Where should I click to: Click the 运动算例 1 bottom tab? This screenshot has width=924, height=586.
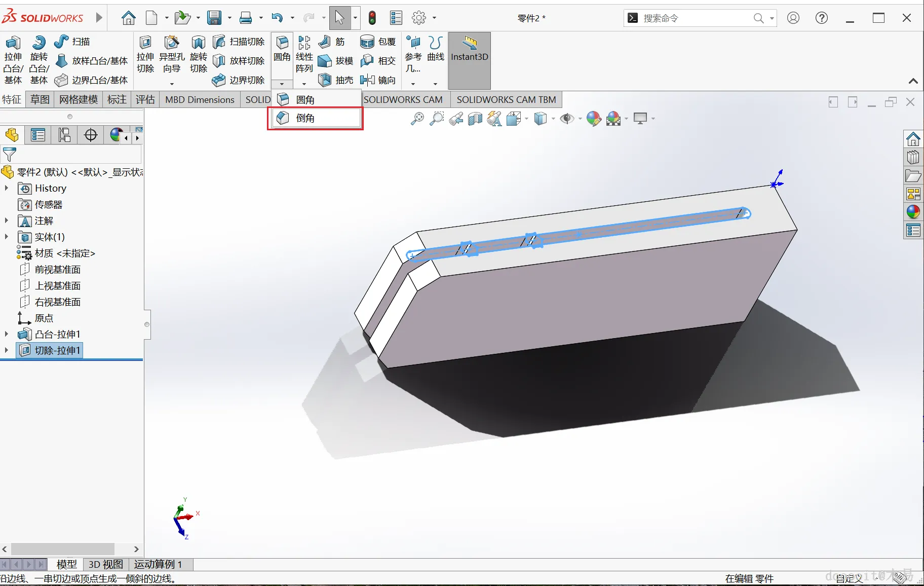158,564
